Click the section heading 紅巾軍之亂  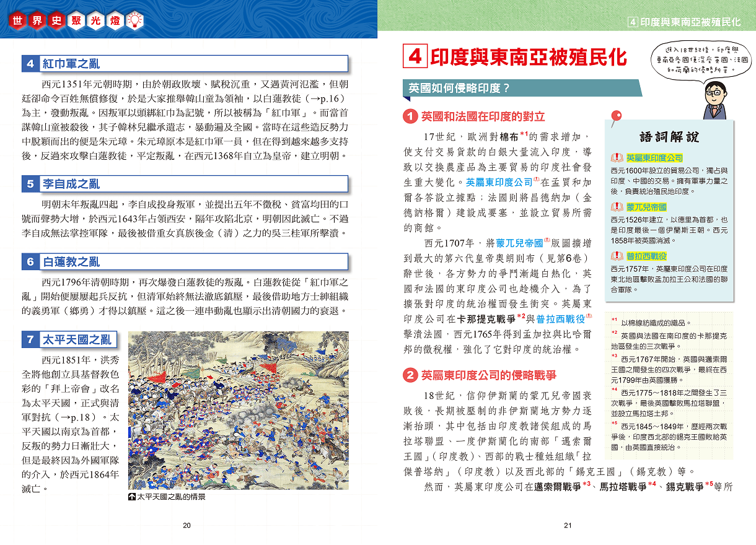71,63
